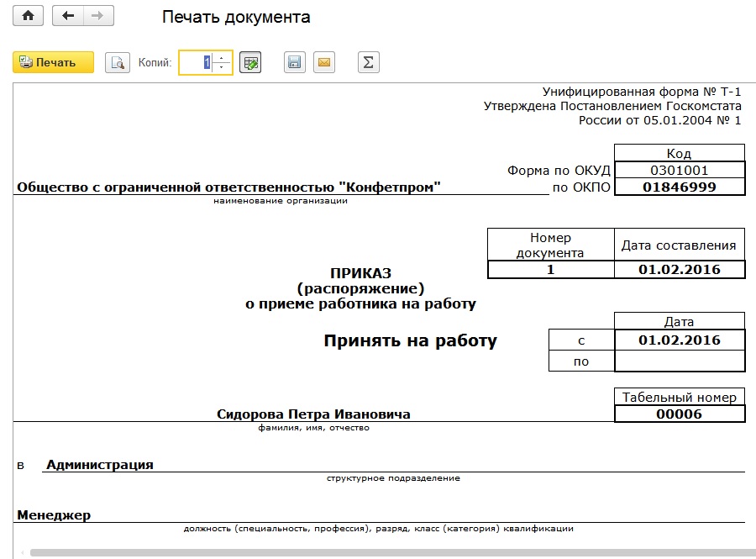Save the document to a file
Image resolution: width=756 pixels, height=559 pixels.
click(x=295, y=62)
